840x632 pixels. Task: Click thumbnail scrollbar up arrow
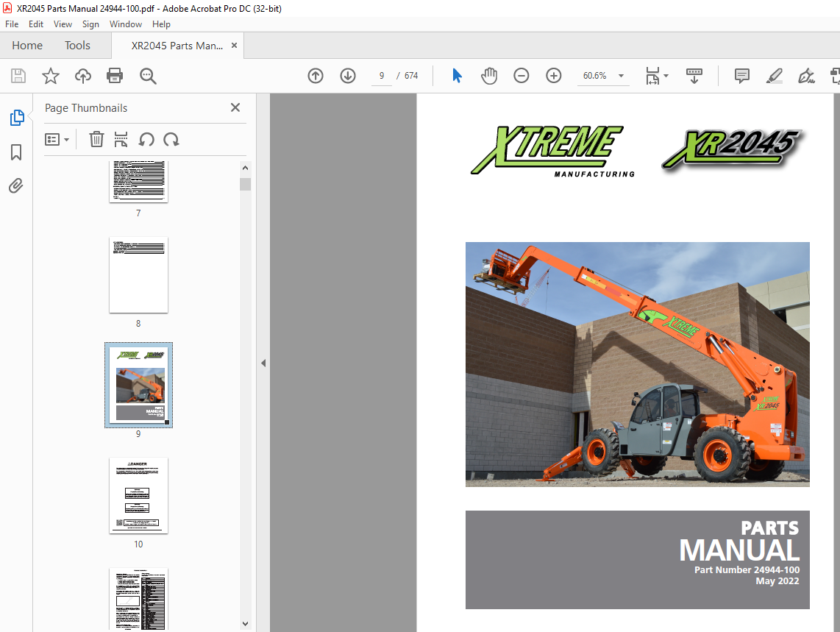pyautogui.click(x=246, y=168)
